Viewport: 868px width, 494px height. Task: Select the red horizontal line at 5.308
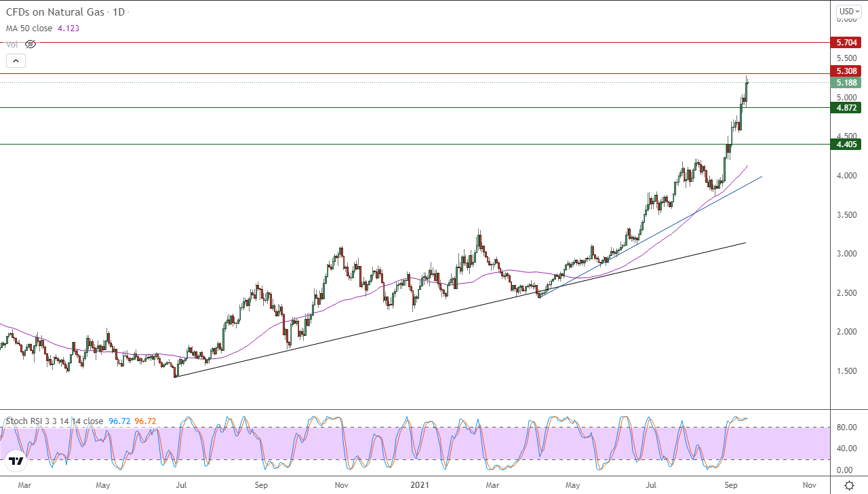(415, 73)
